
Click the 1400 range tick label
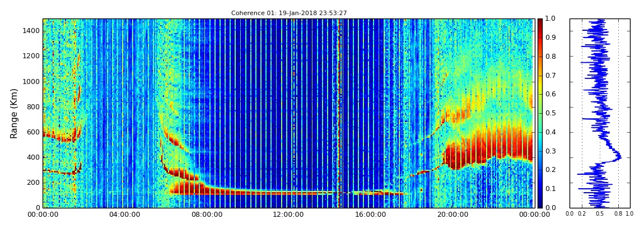coord(31,31)
